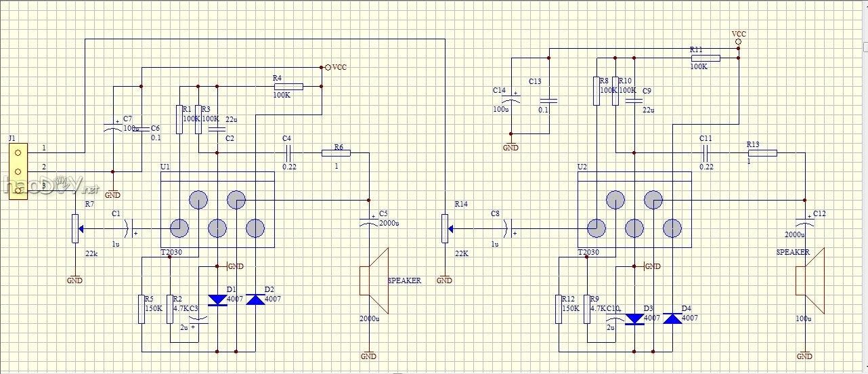Select resistor R11 100K

point(705,58)
